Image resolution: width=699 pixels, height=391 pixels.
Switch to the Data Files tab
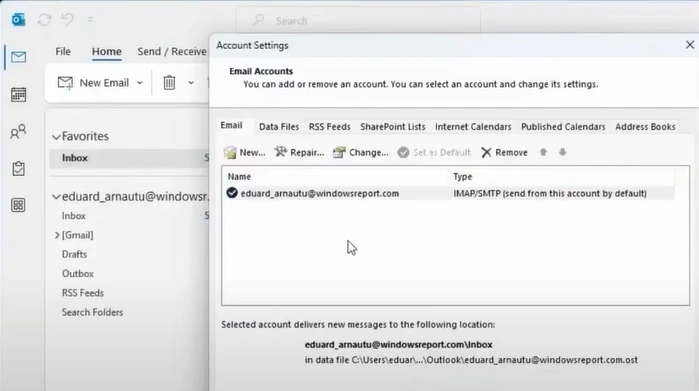click(279, 127)
